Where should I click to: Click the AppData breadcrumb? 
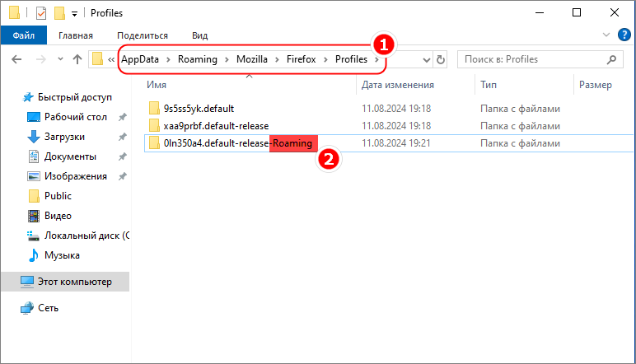click(x=140, y=59)
